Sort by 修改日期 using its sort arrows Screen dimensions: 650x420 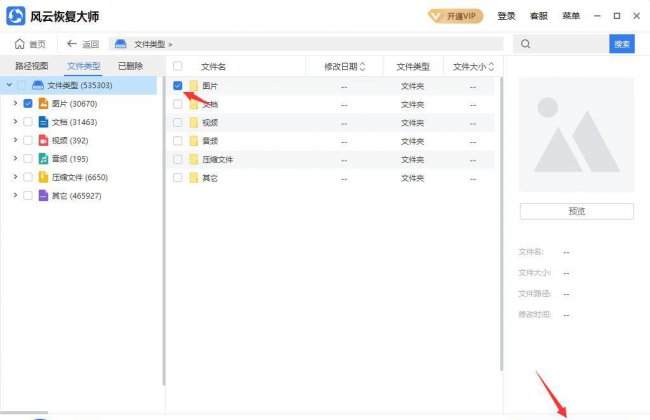click(x=362, y=66)
